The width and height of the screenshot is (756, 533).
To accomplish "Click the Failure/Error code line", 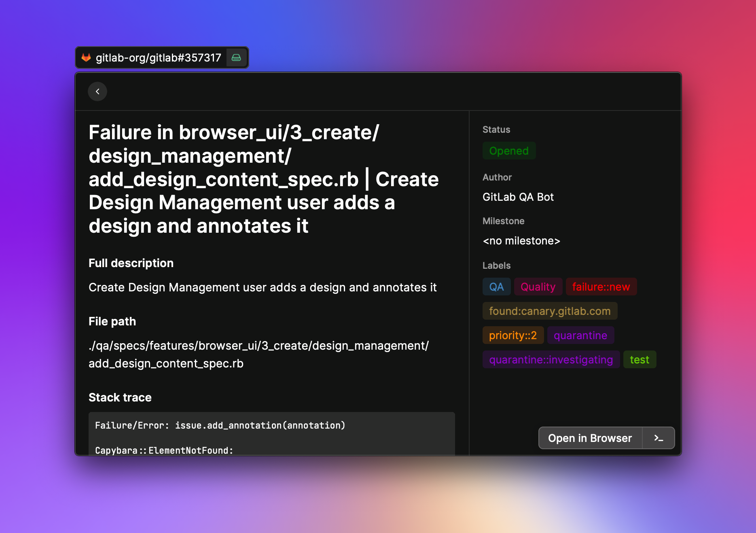I will pos(220,425).
